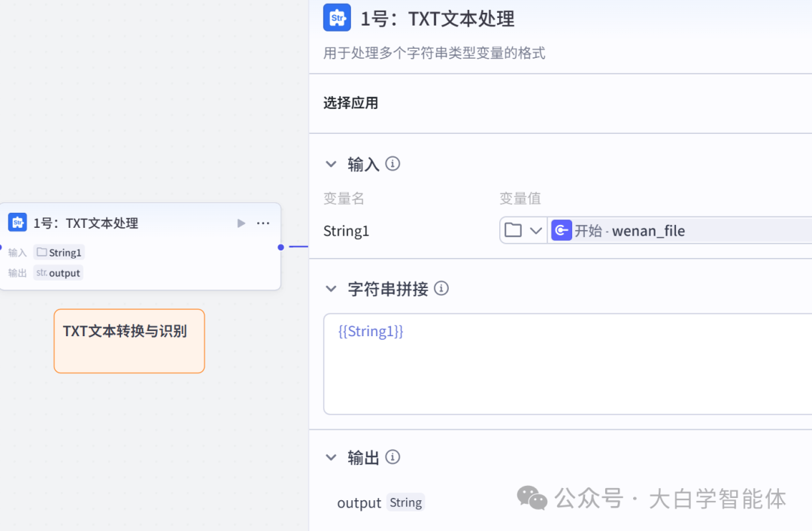The image size is (812, 531).
Task: Run the node with the play button
Action: (x=241, y=223)
